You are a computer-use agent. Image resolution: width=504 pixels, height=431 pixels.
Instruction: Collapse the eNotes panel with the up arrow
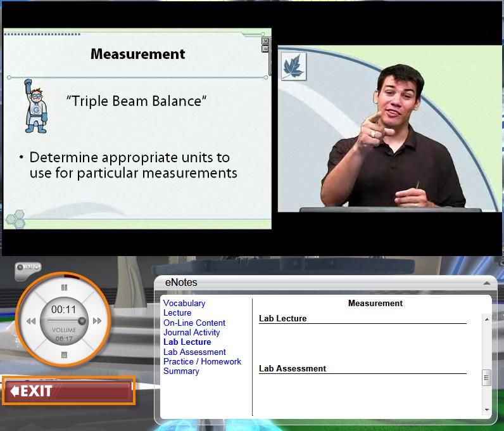[x=487, y=283]
